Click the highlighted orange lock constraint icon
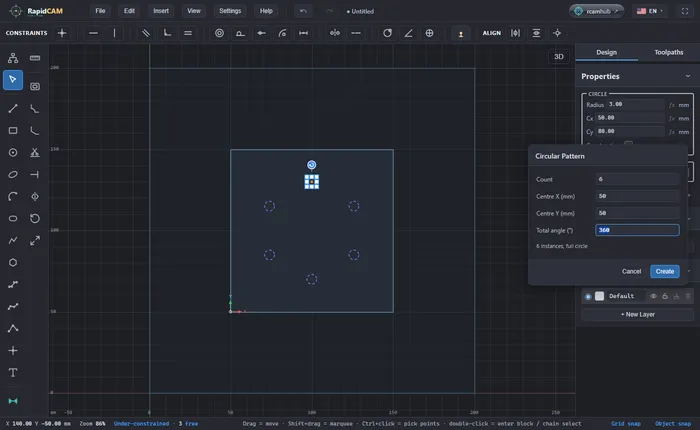700x430 pixels. click(461, 33)
